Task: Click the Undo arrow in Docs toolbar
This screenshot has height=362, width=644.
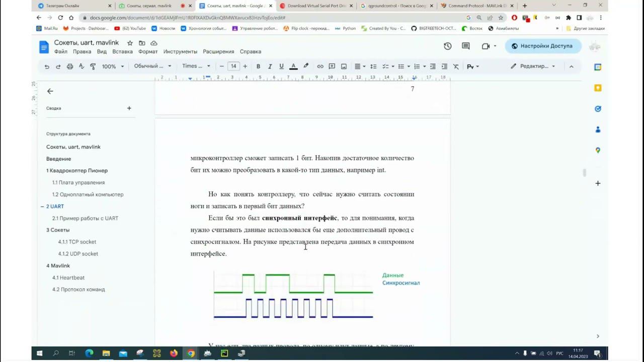Action: coord(47,66)
